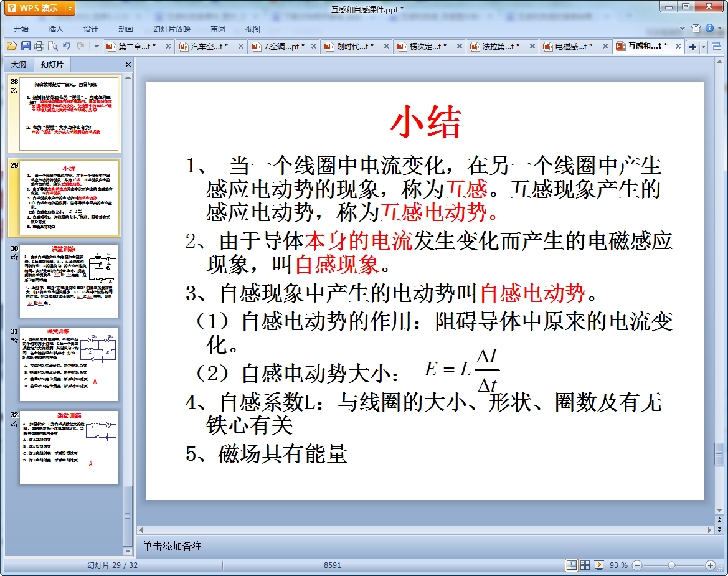Select slide 31 课堂训练 thumbnail
The width and height of the screenshot is (728, 576).
(69, 364)
